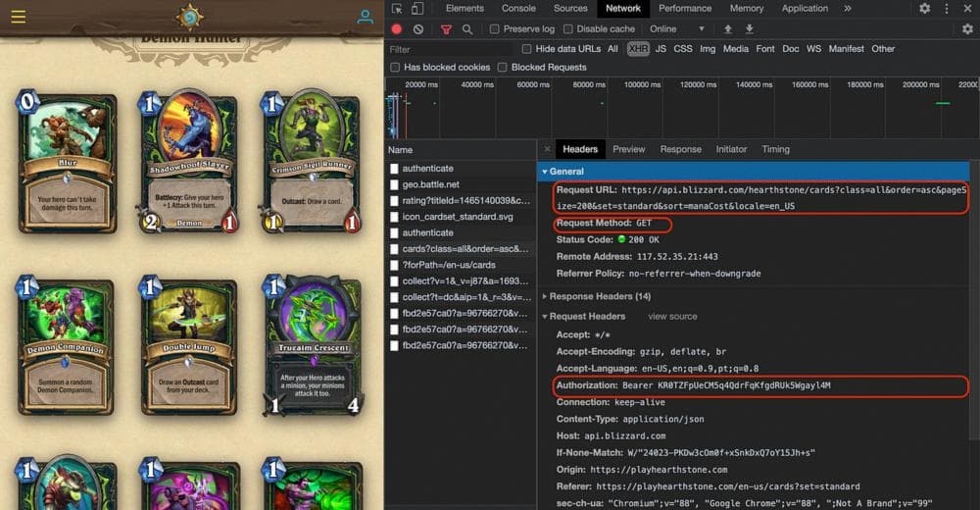Check Blocked Requests option
The width and height of the screenshot is (980, 510).
point(502,68)
